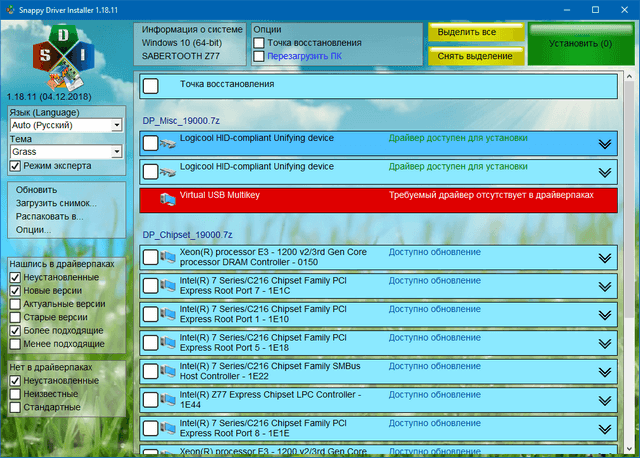Click the SDI hexagon logo
This screenshot has height=458, width=640.
click(63, 57)
